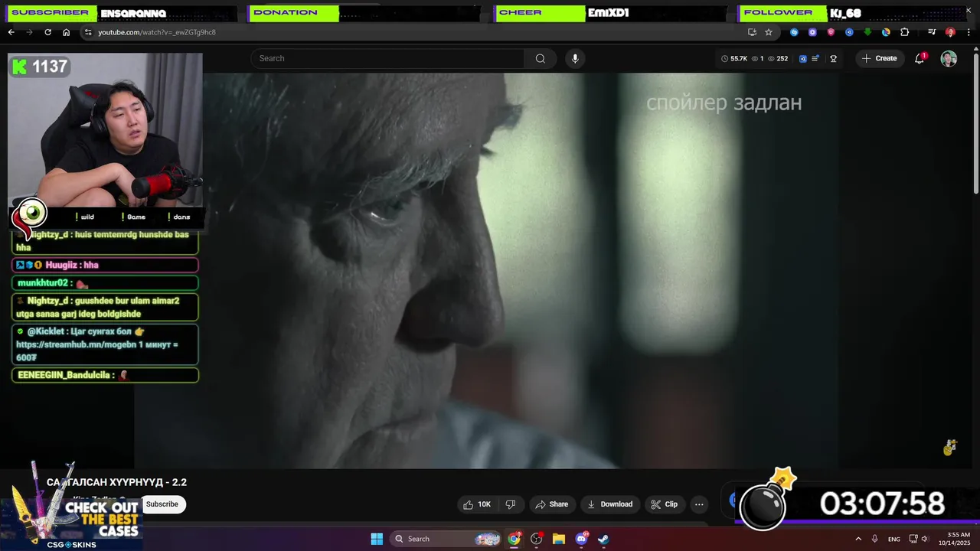The image size is (980, 551).
Task: Share the video
Action: pyautogui.click(x=551, y=504)
